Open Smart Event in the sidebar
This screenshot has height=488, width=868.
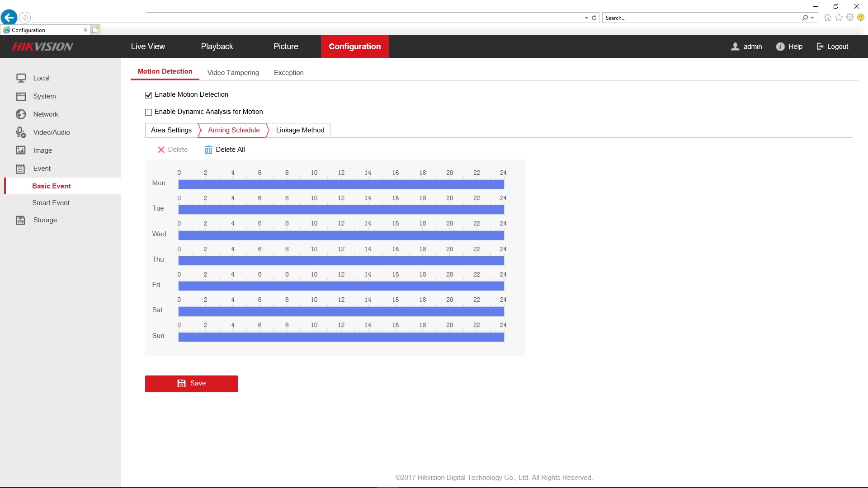pos(51,203)
